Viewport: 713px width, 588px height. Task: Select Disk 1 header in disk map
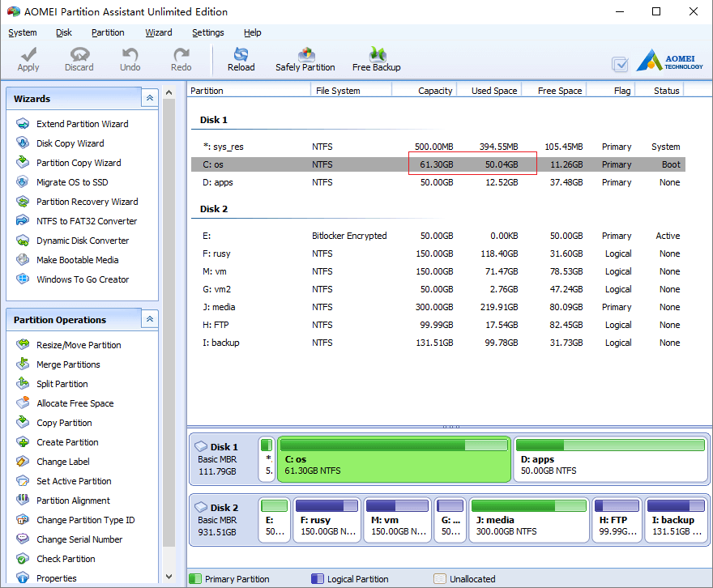click(x=224, y=459)
